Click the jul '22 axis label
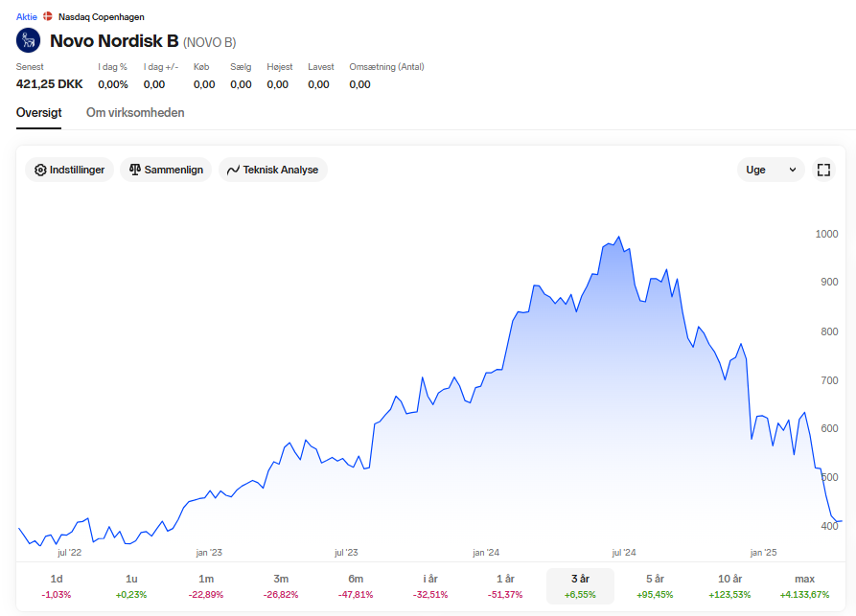The height and width of the screenshot is (616, 856). click(69, 552)
